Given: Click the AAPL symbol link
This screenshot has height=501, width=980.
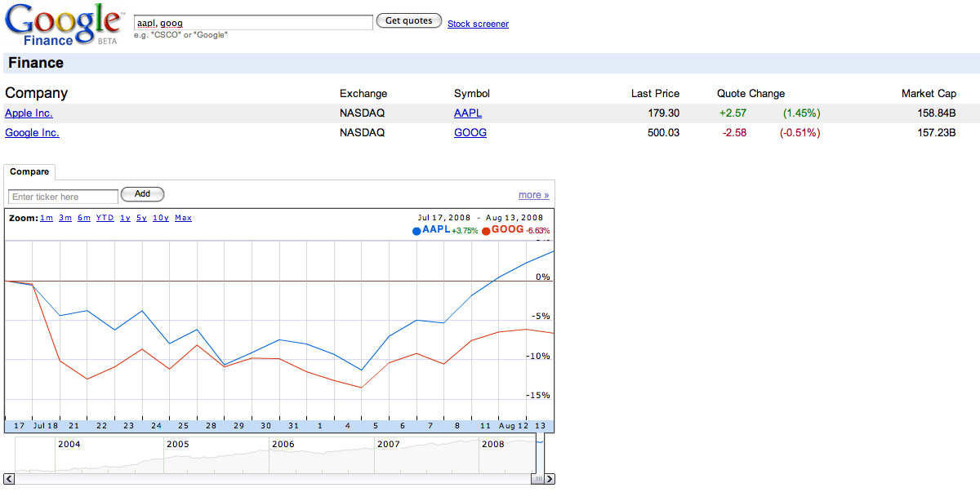Looking at the screenshot, I should point(468,113).
